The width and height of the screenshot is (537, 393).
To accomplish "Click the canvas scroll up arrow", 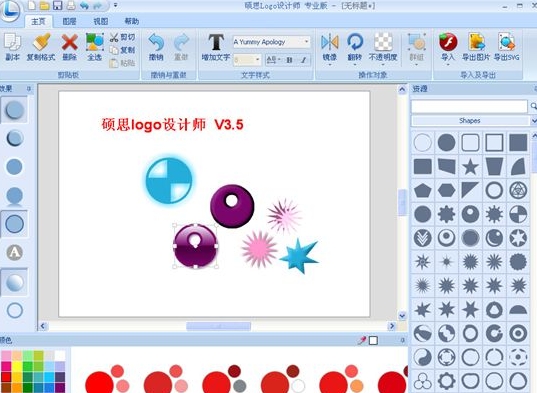I will (402, 90).
